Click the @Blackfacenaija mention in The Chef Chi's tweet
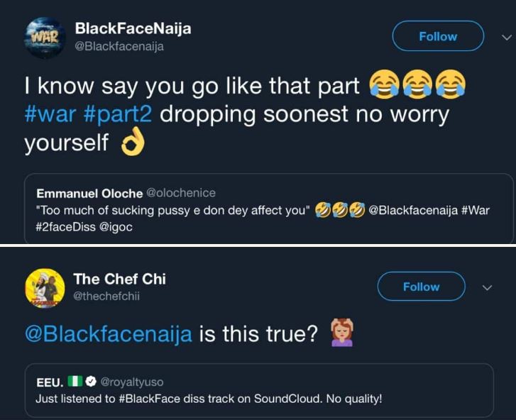 (x=109, y=334)
